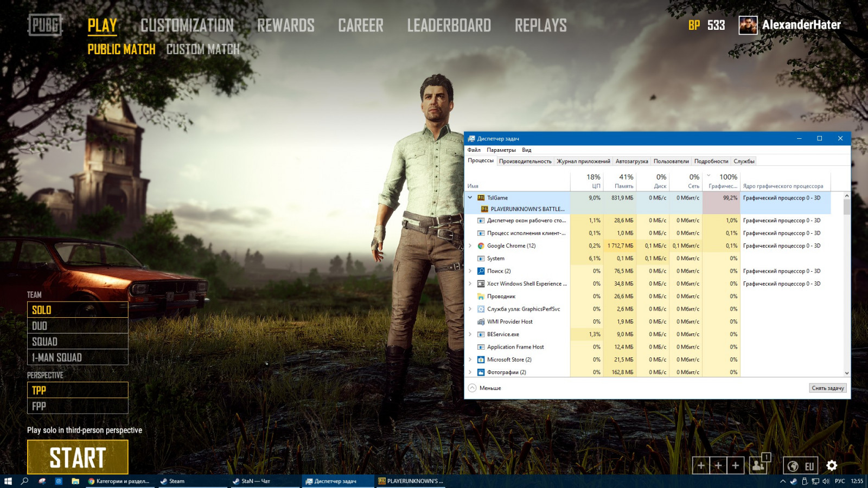Click the PUBG logo in the lobby
The image size is (868, 488).
tap(45, 25)
